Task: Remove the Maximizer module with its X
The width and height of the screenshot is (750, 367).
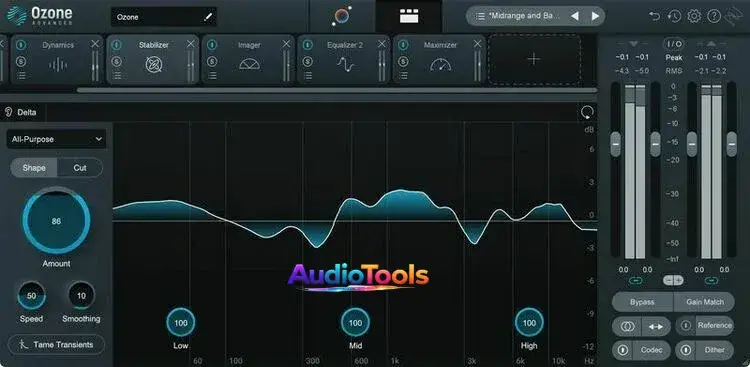Action: [477, 44]
